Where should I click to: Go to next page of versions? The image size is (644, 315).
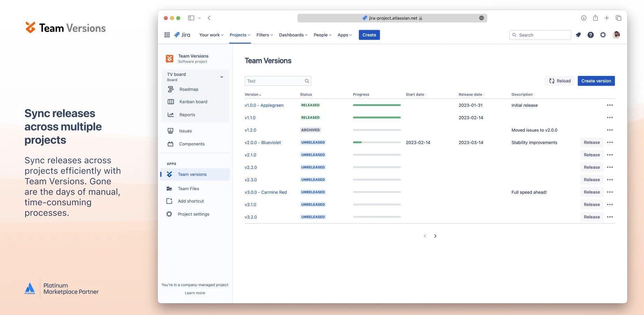point(435,236)
